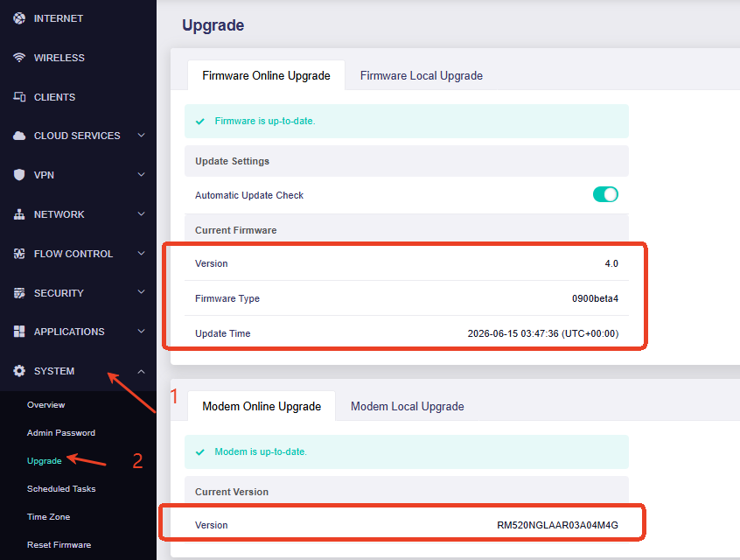Click the Network topology icon
Image resolution: width=740 pixels, height=560 pixels.
(x=19, y=214)
